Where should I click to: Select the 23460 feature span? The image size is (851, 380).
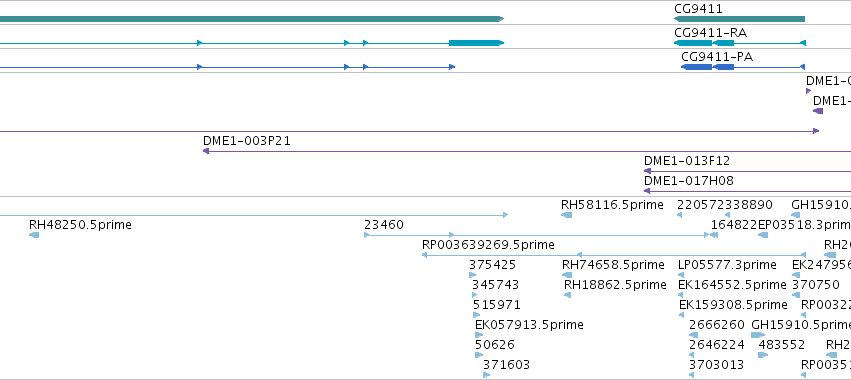tap(537, 235)
